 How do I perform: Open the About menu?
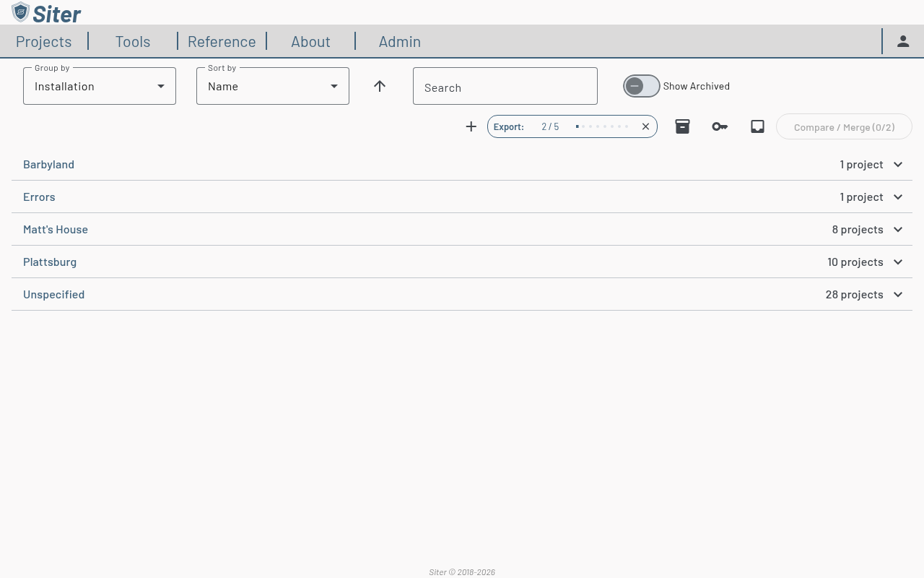[x=310, y=41]
